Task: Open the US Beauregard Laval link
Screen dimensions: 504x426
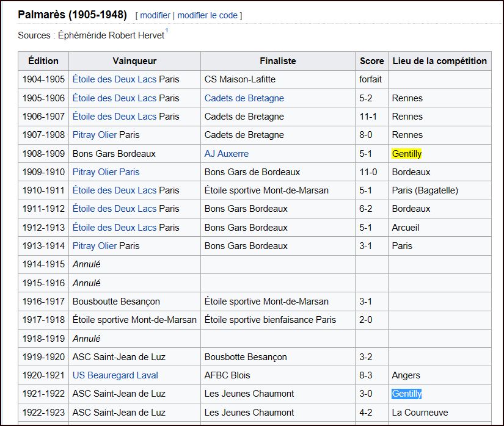Action: [115, 375]
